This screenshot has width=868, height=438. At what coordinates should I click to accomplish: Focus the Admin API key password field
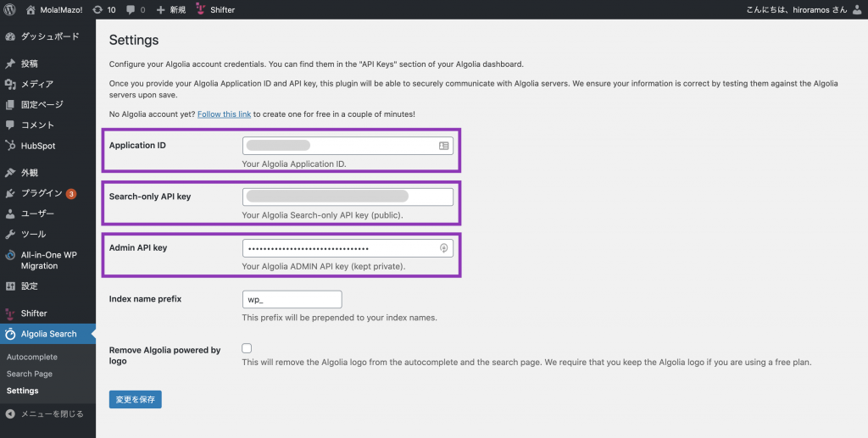pyautogui.click(x=348, y=248)
